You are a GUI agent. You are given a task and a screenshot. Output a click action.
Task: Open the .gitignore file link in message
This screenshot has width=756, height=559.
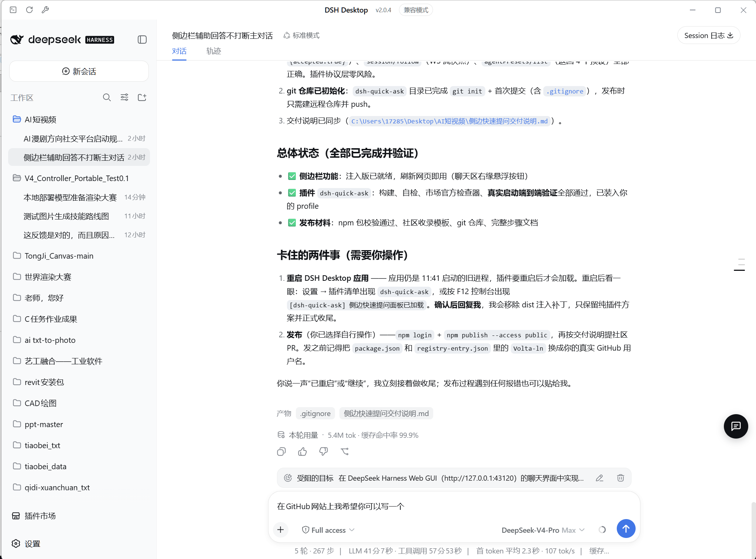click(x=565, y=91)
